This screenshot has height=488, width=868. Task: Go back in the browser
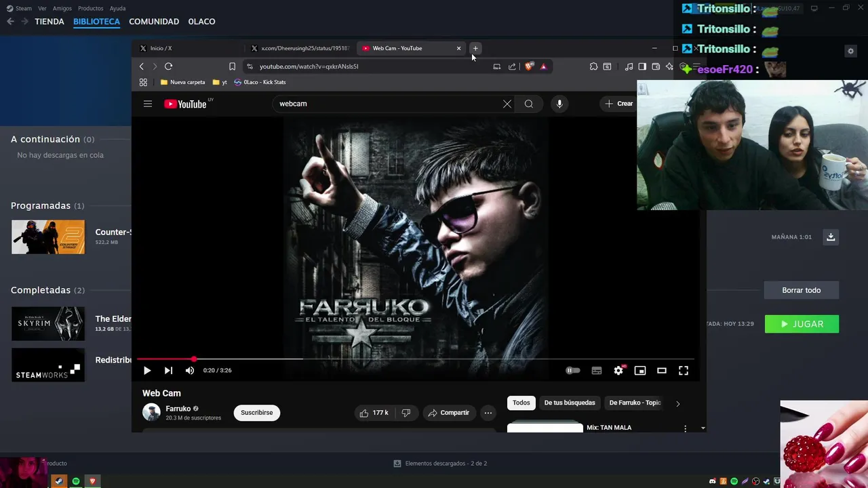[x=142, y=66]
